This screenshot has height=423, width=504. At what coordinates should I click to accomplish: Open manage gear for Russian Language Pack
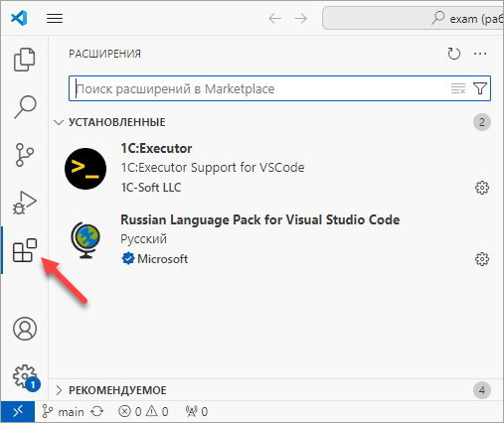[482, 259]
